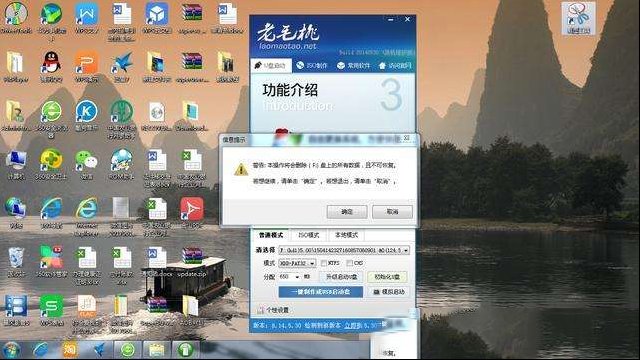640x360 pixels.
Task: Click the Windows Start orb
Action: (11, 350)
